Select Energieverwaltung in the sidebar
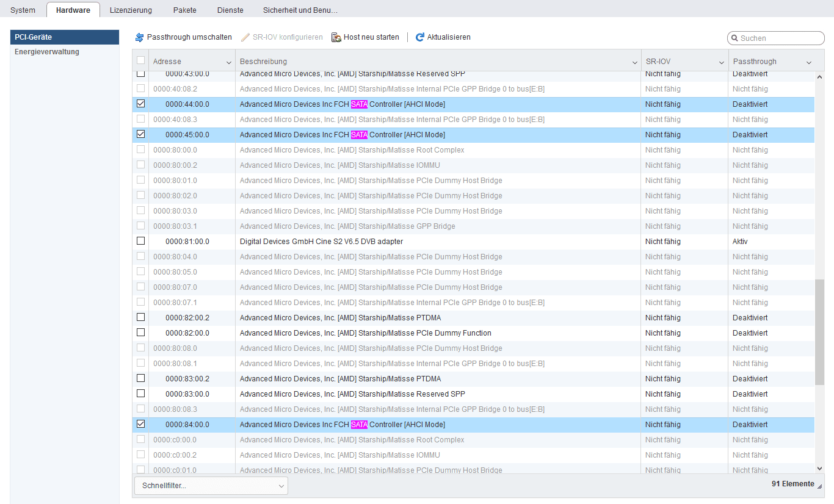The image size is (834, 504). point(65,52)
